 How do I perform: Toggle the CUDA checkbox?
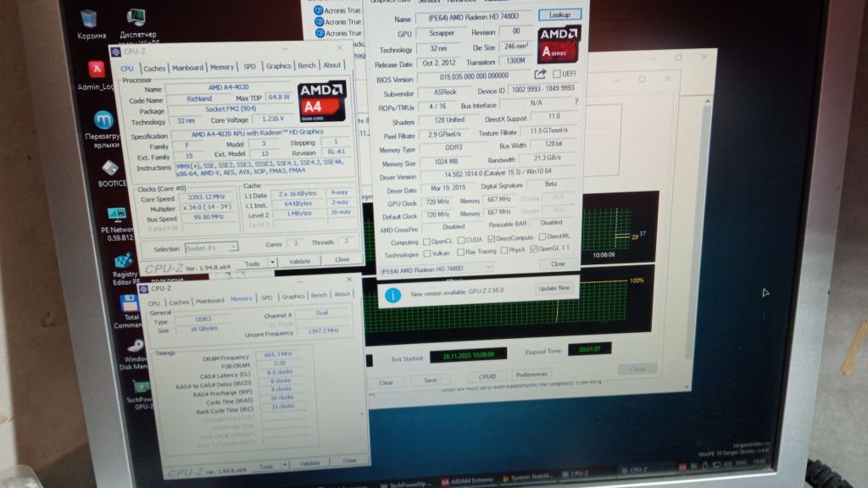(x=461, y=240)
